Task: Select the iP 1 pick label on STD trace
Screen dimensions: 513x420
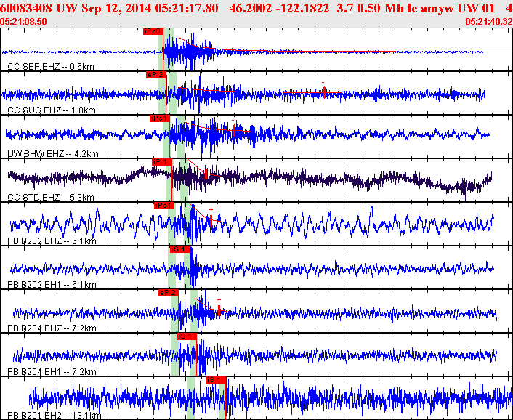Action: point(162,162)
